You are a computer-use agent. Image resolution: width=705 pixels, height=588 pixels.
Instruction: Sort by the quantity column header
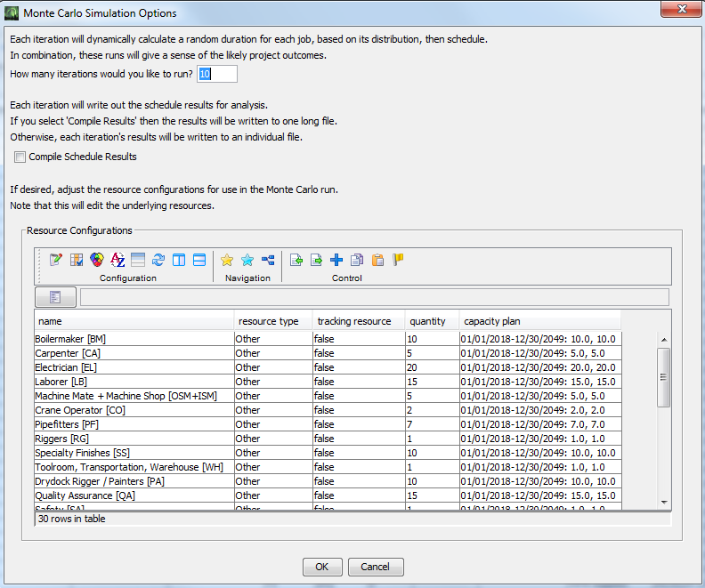[x=432, y=321]
